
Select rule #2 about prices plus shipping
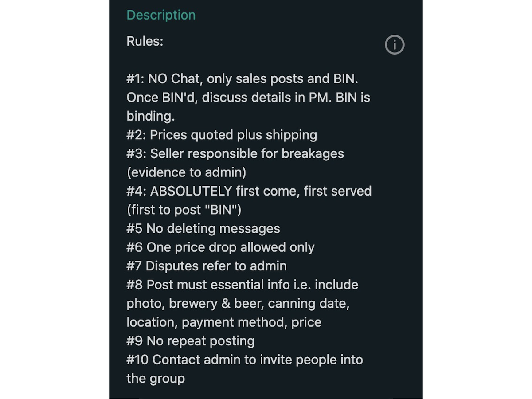coord(222,135)
